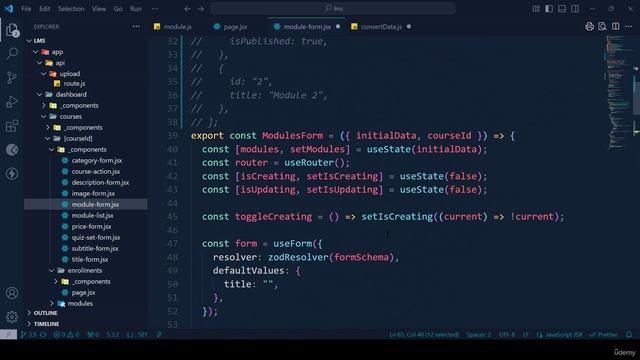Switch to the module-form.jsx tab

pos(307,27)
